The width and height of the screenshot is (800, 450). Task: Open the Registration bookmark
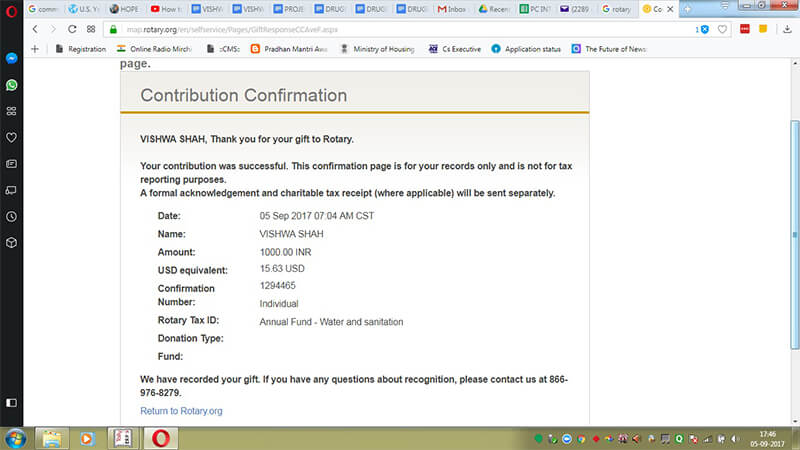[81, 49]
